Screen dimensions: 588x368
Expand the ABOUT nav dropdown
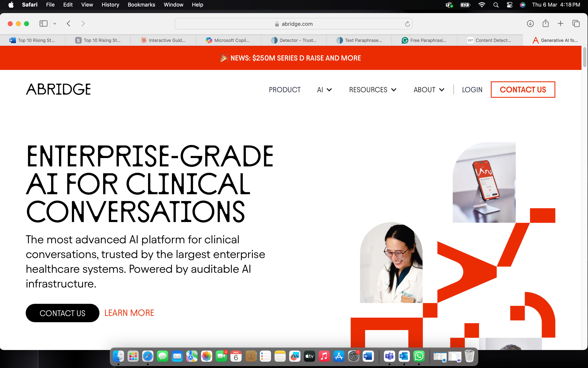[x=429, y=90]
